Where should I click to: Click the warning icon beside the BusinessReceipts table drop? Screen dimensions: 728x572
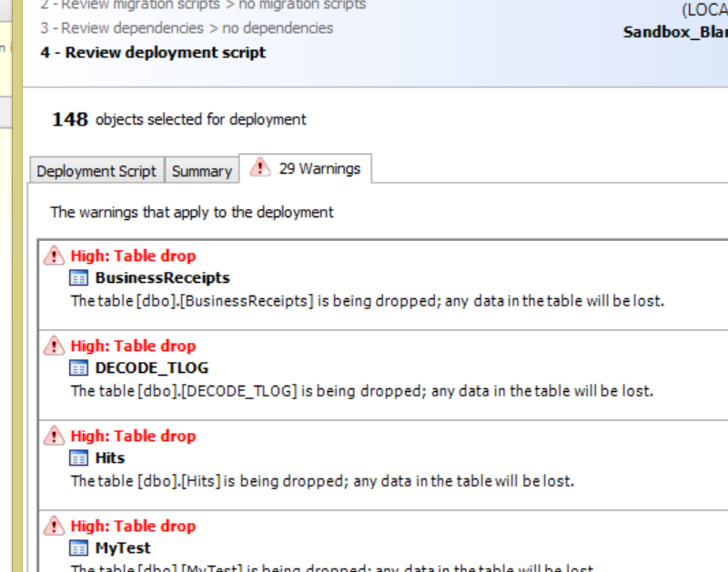tap(55, 256)
